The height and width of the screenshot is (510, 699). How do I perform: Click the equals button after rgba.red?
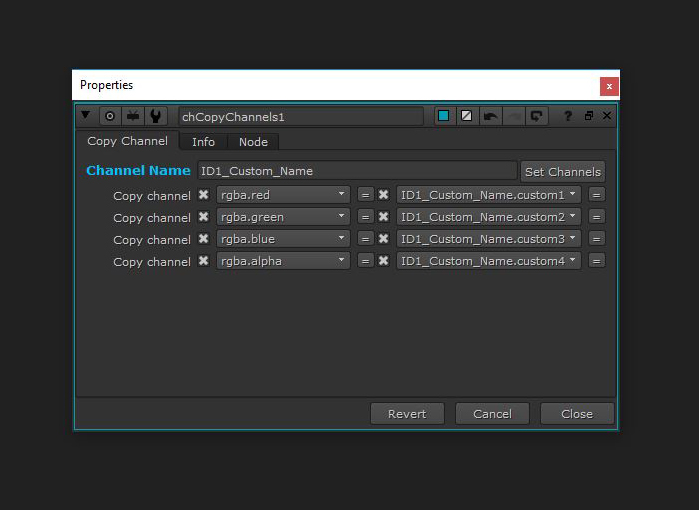[366, 195]
